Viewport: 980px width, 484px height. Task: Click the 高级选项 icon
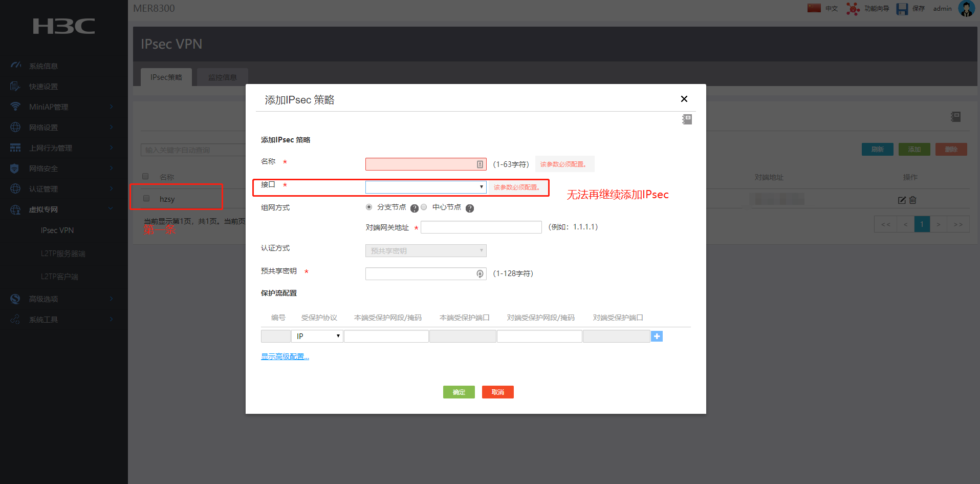[15, 299]
